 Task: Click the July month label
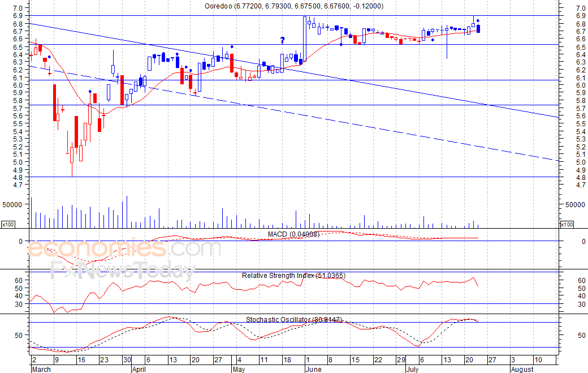click(413, 369)
